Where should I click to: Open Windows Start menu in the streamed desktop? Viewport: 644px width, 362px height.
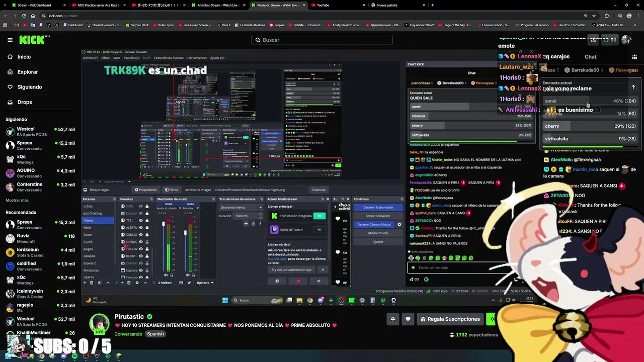point(225,300)
